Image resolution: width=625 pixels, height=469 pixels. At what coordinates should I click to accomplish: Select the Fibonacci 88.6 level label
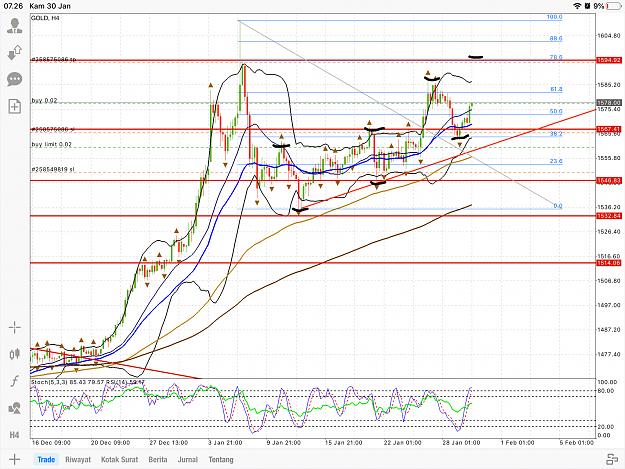(x=556, y=38)
